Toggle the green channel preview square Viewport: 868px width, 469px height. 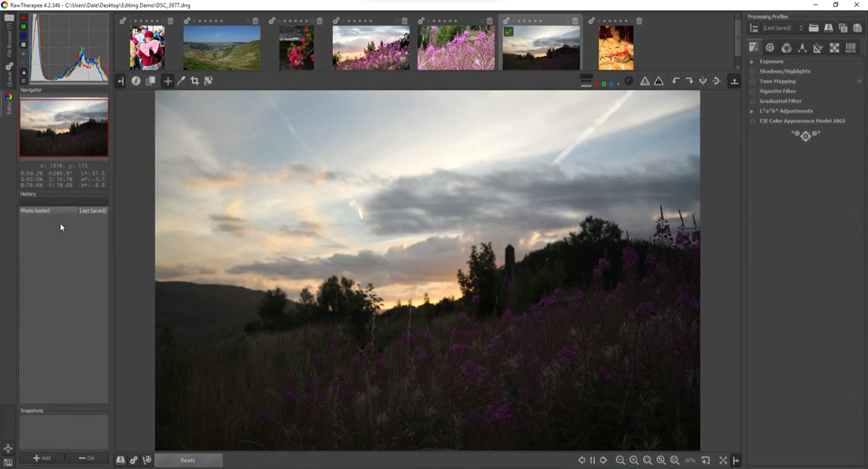604,84
